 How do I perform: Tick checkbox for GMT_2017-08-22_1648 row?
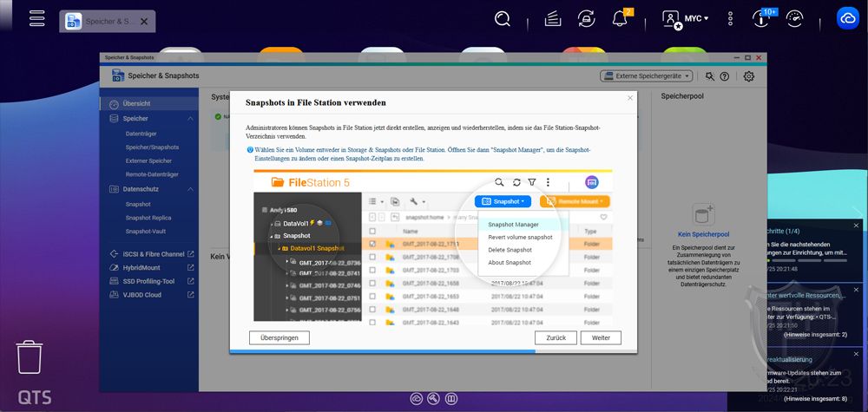coord(372,309)
